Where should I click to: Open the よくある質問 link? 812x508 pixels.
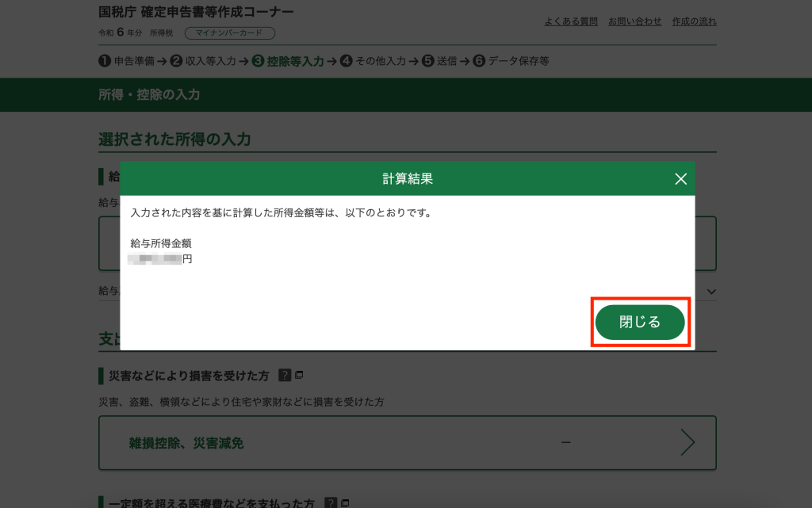coord(571,21)
